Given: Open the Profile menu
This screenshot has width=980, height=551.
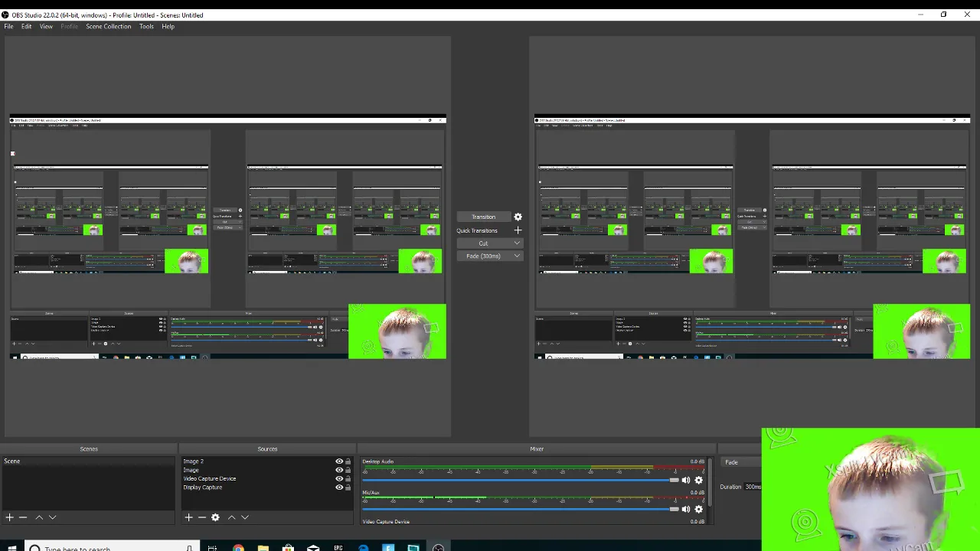Looking at the screenshot, I should (x=69, y=27).
